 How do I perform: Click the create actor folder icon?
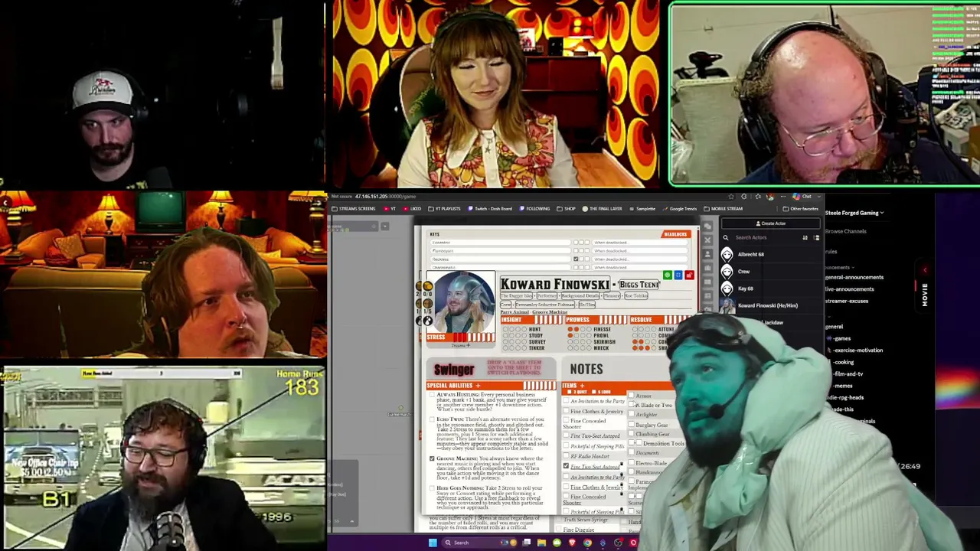pos(816,238)
